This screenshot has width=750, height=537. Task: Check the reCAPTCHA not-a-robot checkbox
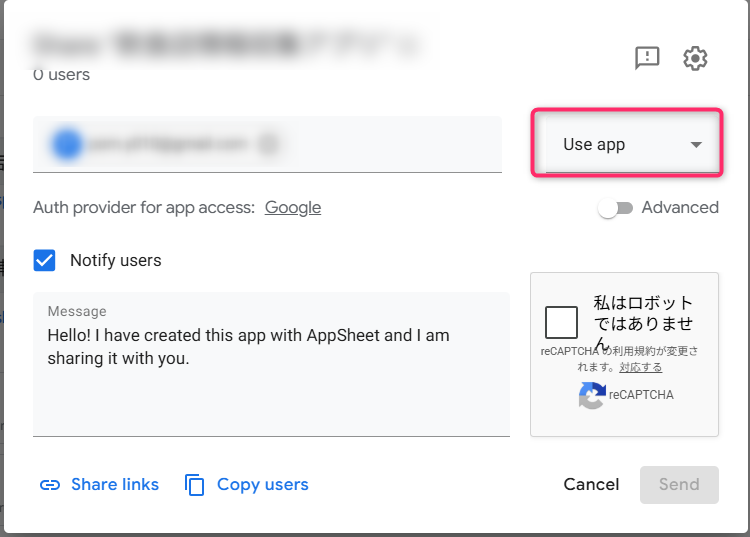click(562, 323)
